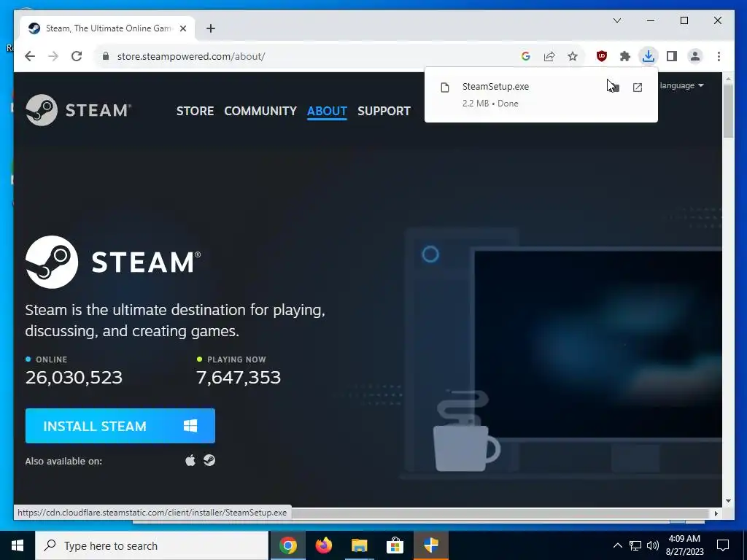Viewport: 747px width, 560px height.
Task: Show hidden system tray icons
Action: [x=617, y=545]
